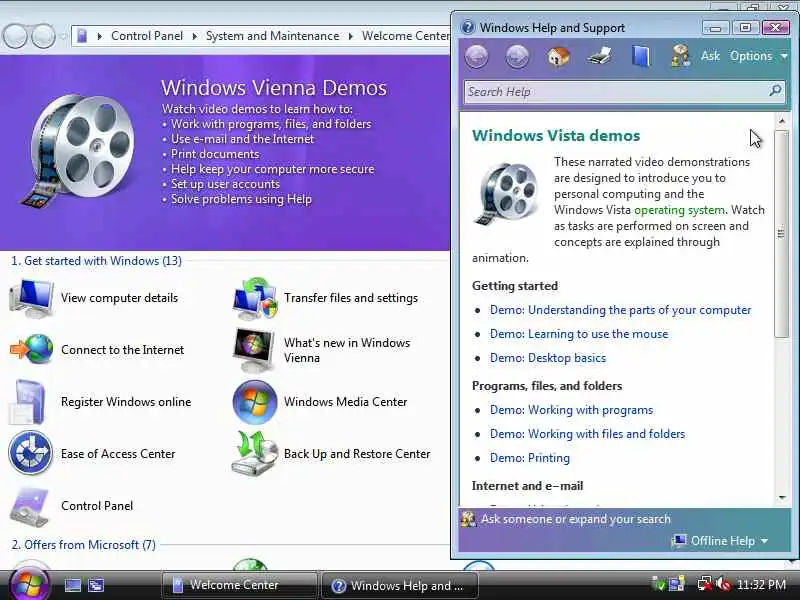Click the partly hidden monitor tray icon
This screenshot has width=800, height=600.
tap(677, 584)
